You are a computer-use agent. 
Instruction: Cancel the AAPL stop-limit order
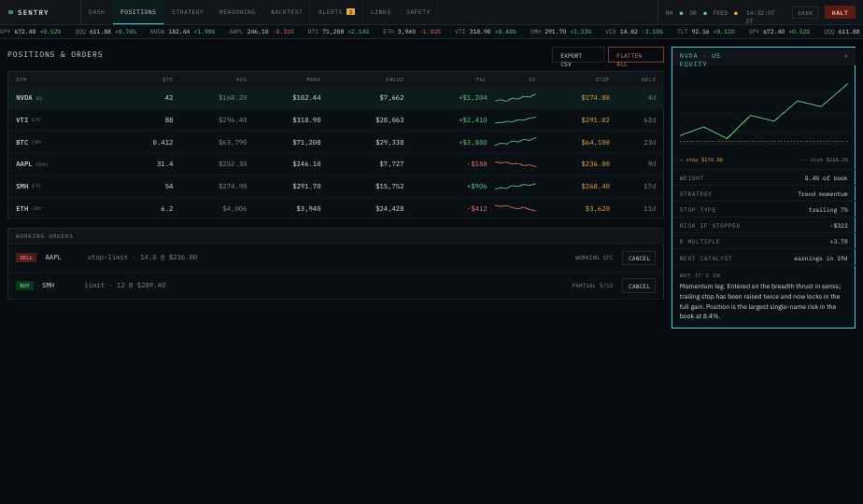639,258
